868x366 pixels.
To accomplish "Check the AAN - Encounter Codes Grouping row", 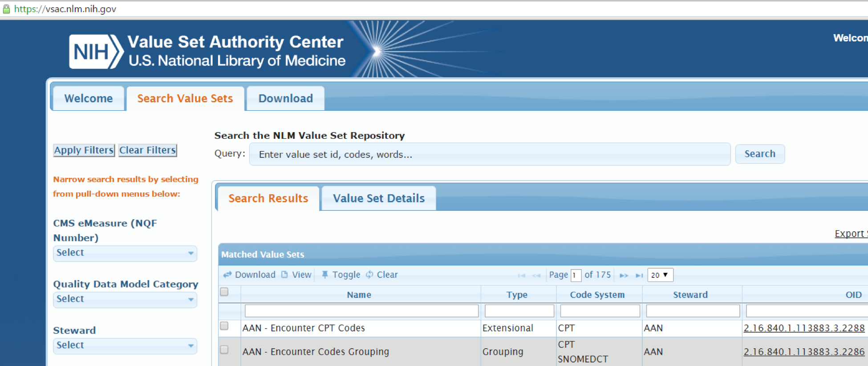I will [224, 350].
